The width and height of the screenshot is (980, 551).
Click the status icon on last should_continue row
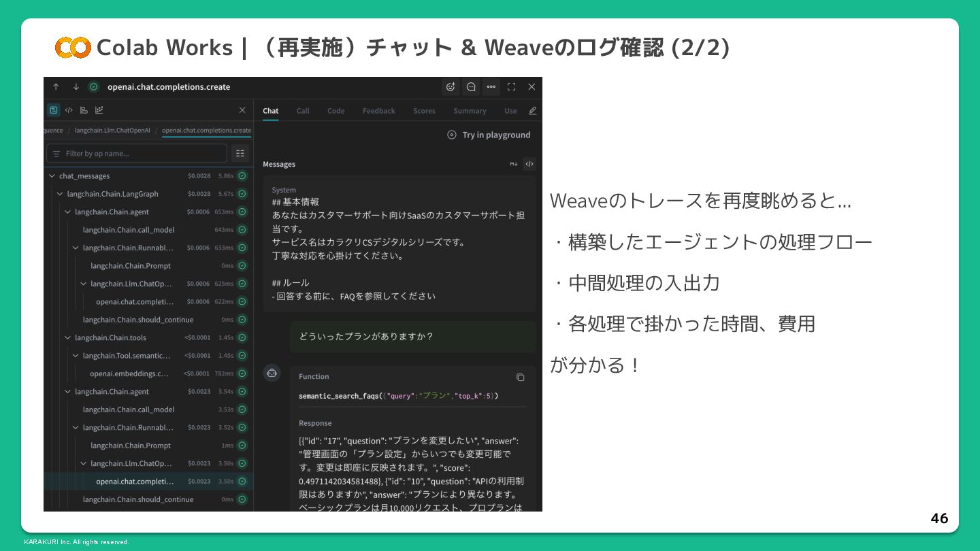click(242, 499)
